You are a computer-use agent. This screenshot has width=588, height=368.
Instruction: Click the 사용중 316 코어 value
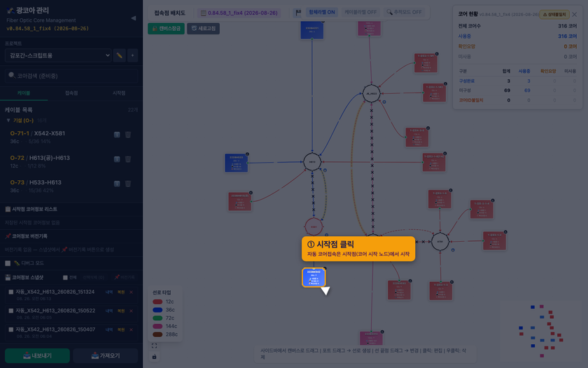[568, 36]
